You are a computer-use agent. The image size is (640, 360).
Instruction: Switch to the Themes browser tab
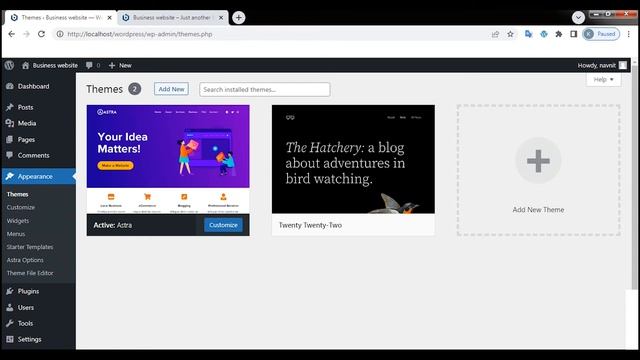60,18
